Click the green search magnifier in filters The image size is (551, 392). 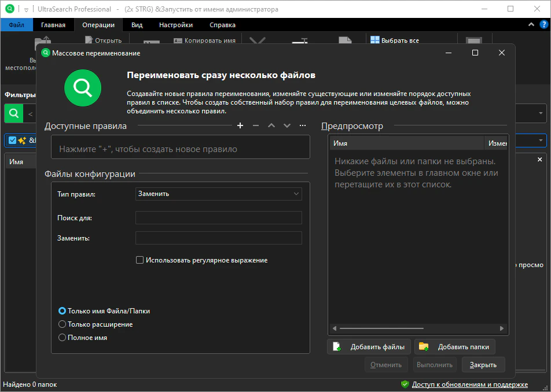13,113
